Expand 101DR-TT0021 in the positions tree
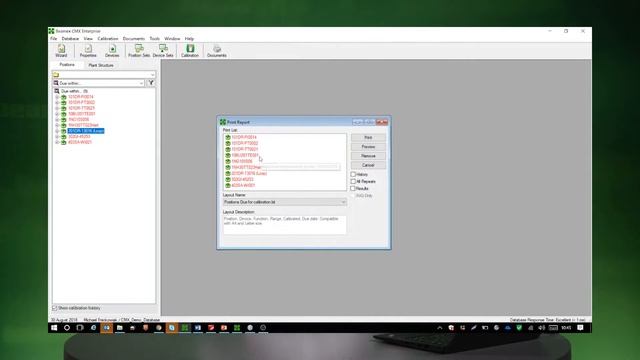The image size is (640, 360). 57,109
